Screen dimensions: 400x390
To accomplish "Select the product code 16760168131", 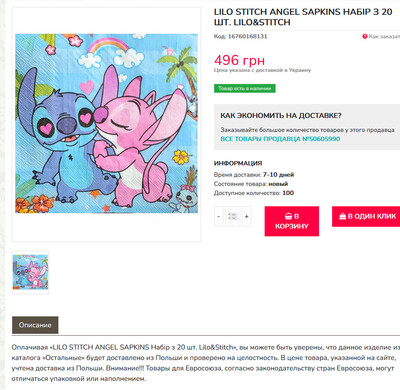I will coord(248,36).
